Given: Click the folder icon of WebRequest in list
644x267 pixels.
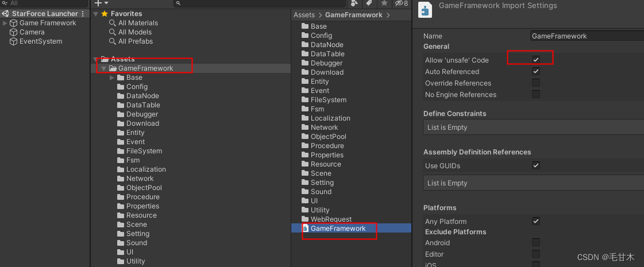Looking at the screenshot, I should coord(304,219).
